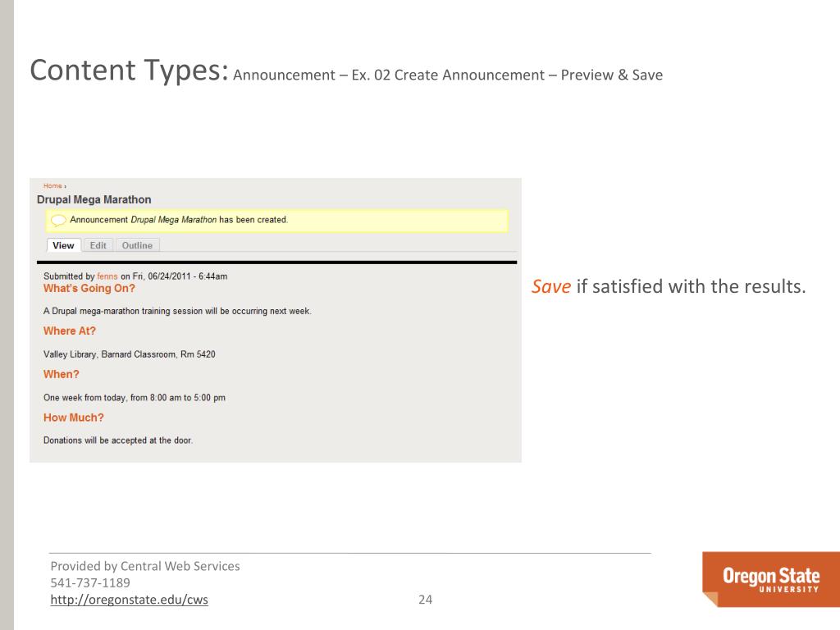Click the 'Donations will be accepted' text
Viewport: 840px width, 630px height.
(x=118, y=441)
